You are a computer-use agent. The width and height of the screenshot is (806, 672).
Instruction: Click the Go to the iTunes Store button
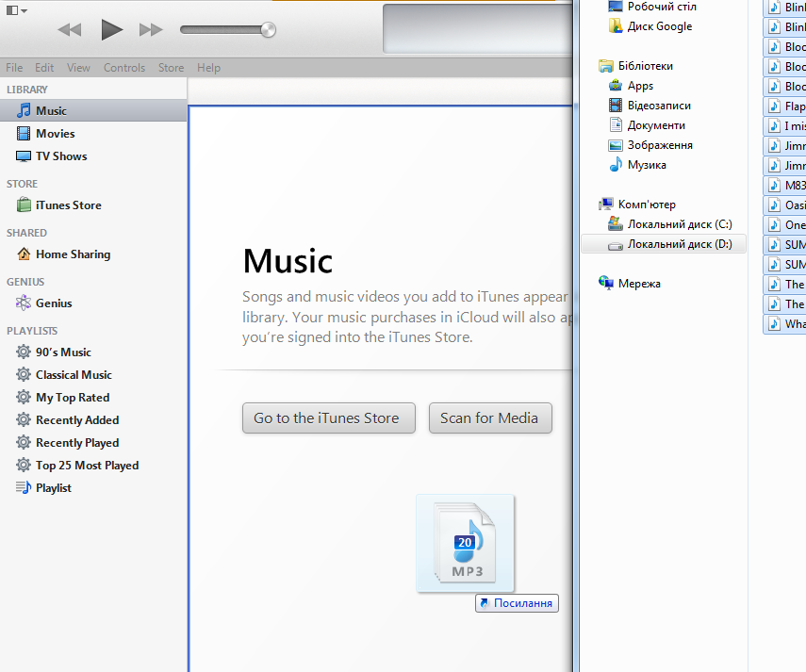pyautogui.click(x=328, y=418)
